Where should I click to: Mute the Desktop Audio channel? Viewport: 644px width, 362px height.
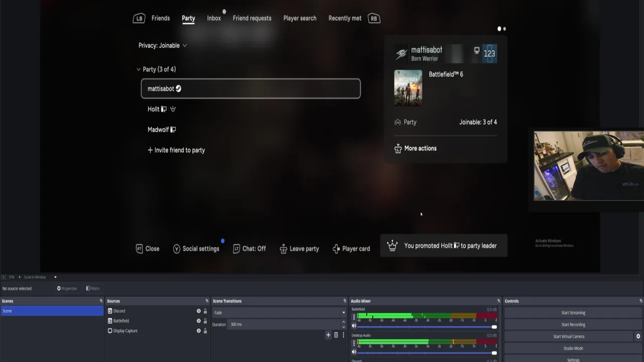tap(354, 352)
